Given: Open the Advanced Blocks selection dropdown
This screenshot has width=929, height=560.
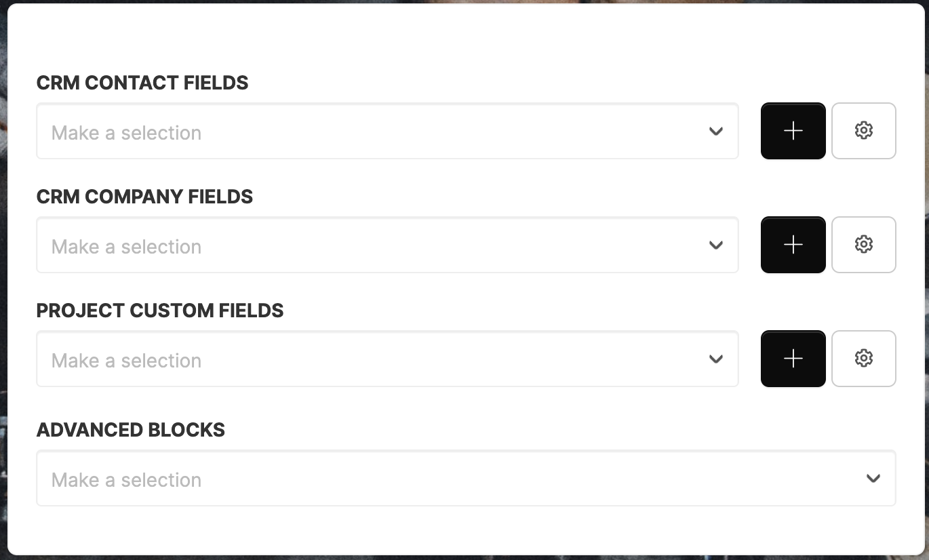Looking at the screenshot, I should click(466, 478).
